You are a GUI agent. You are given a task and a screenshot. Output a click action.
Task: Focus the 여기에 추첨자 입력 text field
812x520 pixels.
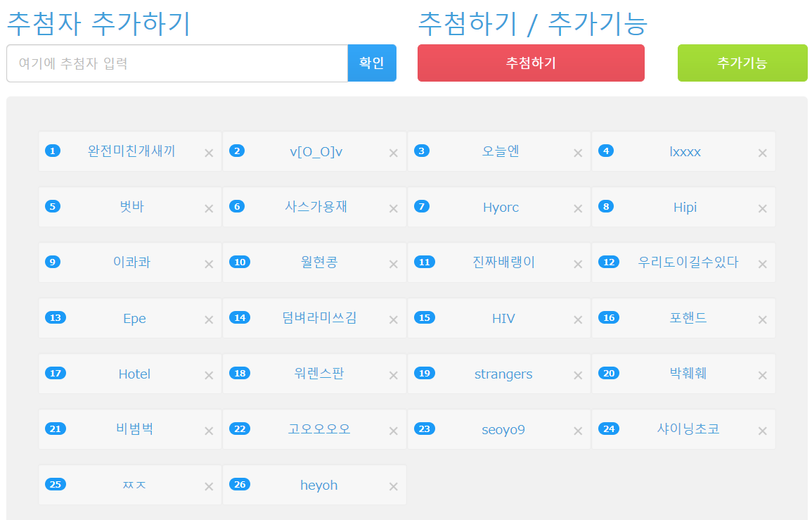[177, 63]
